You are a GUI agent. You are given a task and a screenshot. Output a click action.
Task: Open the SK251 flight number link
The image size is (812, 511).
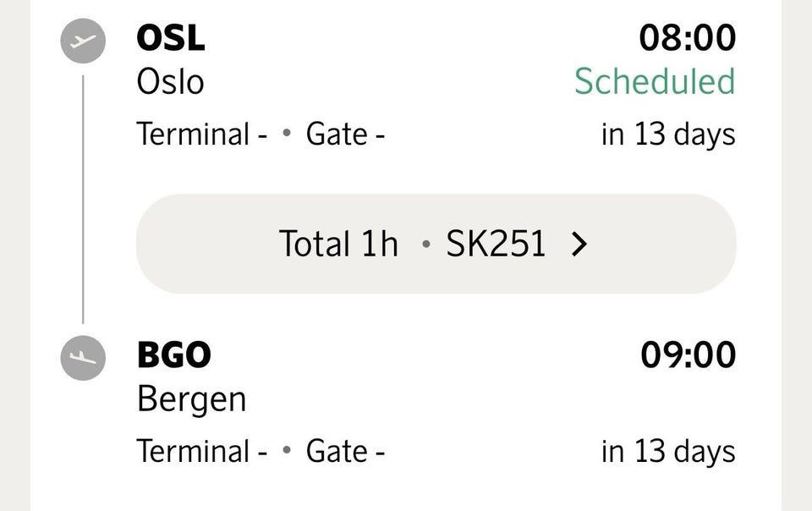tap(496, 245)
